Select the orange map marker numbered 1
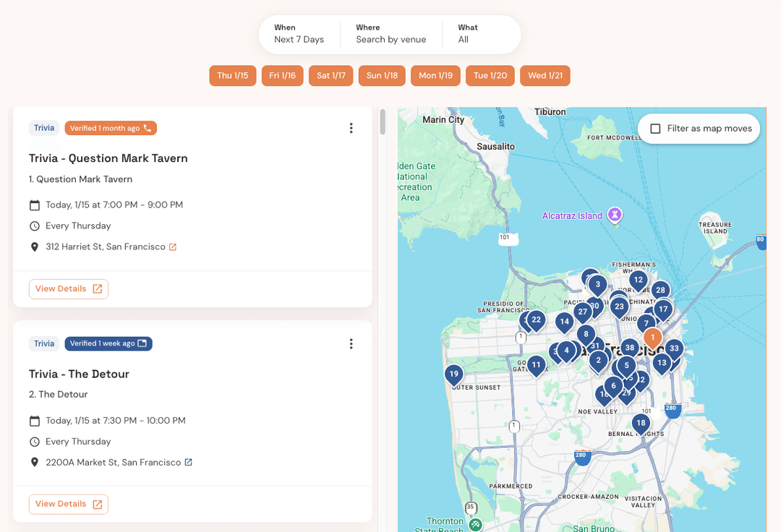 (x=652, y=337)
